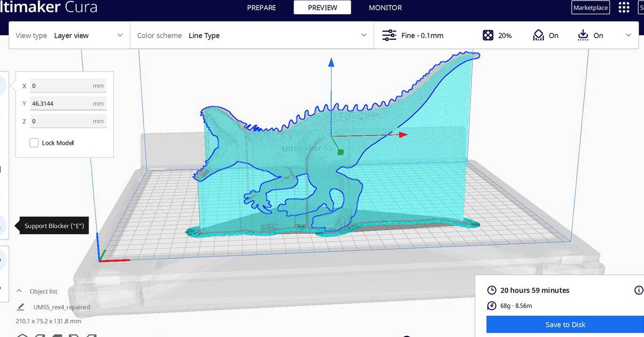Open the Marketplace button

590,8
